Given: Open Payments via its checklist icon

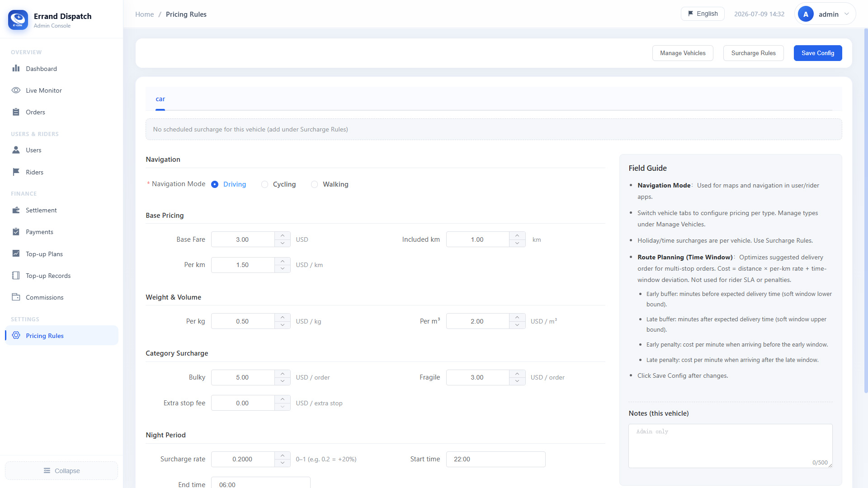Looking at the screenshot, I should click(x=16, y=232).
